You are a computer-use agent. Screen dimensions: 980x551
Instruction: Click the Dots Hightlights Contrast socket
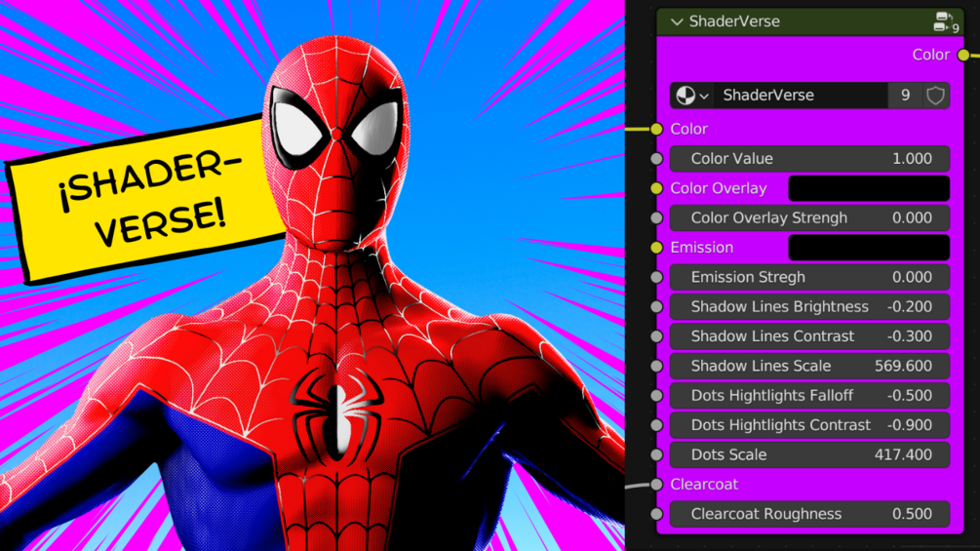point(656,425)
